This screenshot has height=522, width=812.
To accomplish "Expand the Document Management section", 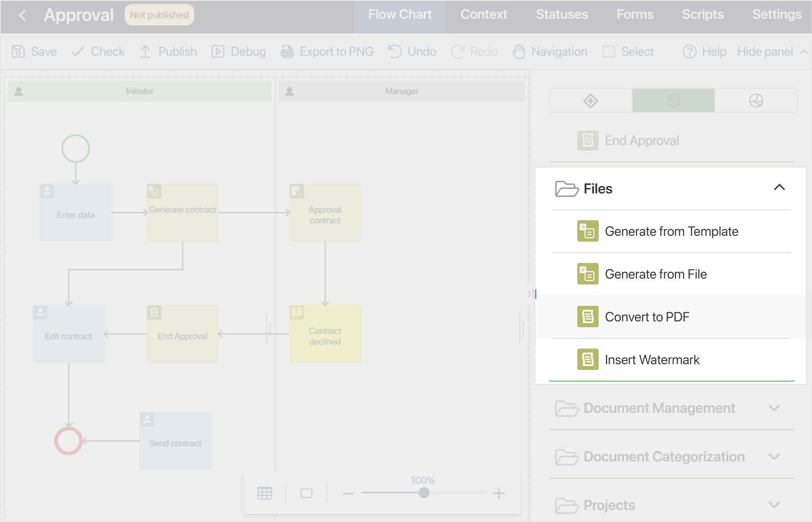I will tap(774, 408).
